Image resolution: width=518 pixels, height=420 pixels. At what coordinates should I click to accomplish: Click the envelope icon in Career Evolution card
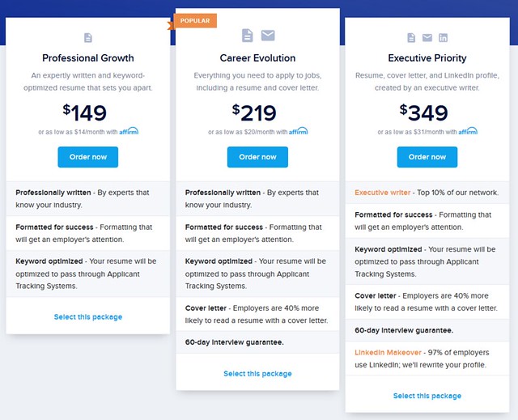268,36
